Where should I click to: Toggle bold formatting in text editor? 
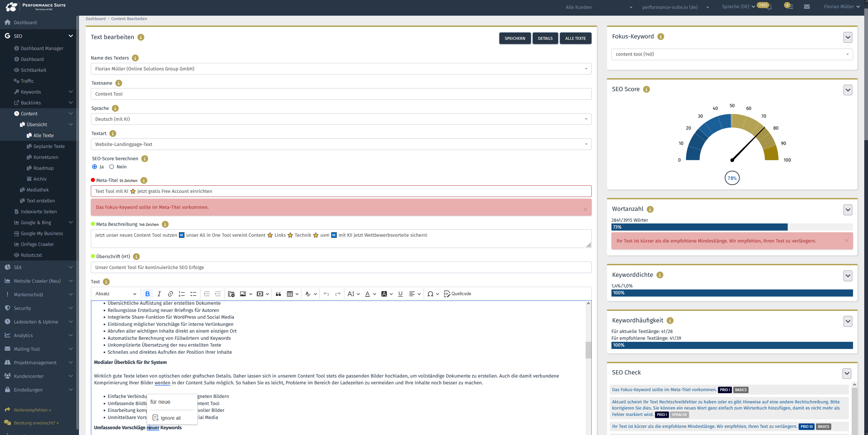147,294
